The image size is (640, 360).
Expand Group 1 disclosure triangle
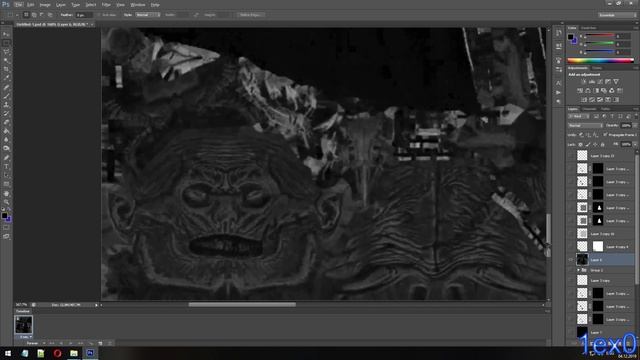click(x=578, y=270)
